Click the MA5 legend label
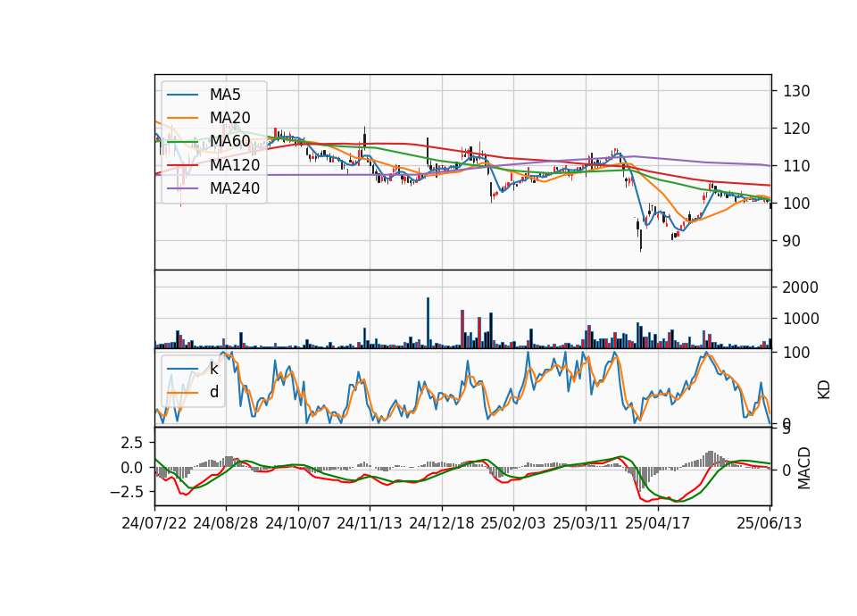Viewport: 857px width, 616px height. coord(225,95)
